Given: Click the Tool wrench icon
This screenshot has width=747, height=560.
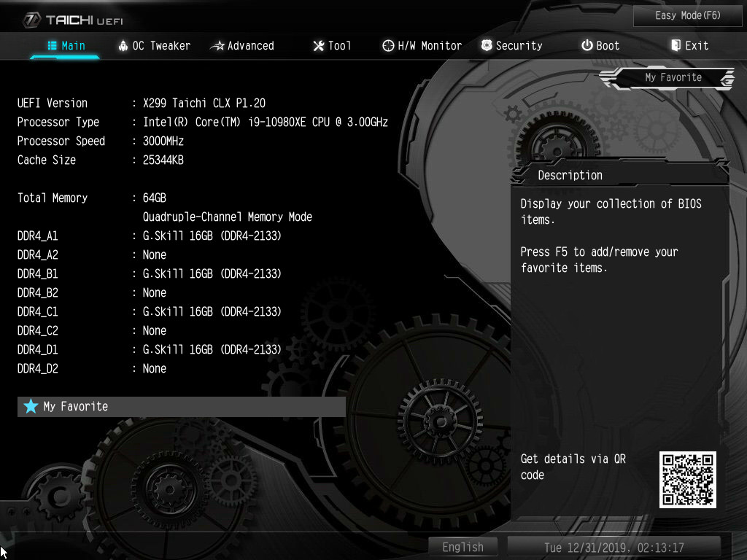Looking at the screenshot, I should click(318, 46).
